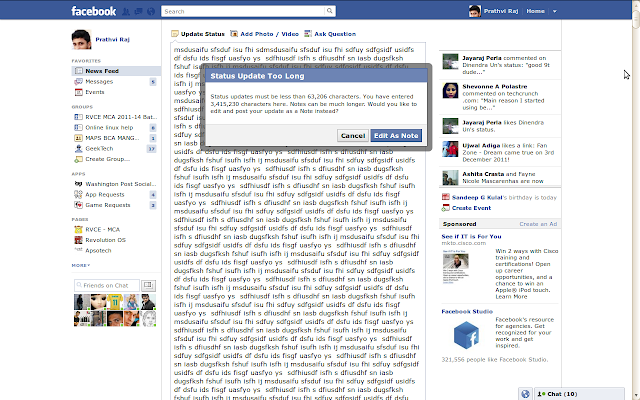The image size is (640, 400).
Task: Click the birthday gift icon
Action: (446, 197)
